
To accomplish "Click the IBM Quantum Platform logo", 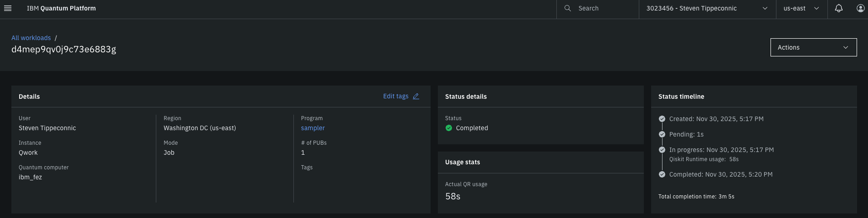I will pos(61,8).
